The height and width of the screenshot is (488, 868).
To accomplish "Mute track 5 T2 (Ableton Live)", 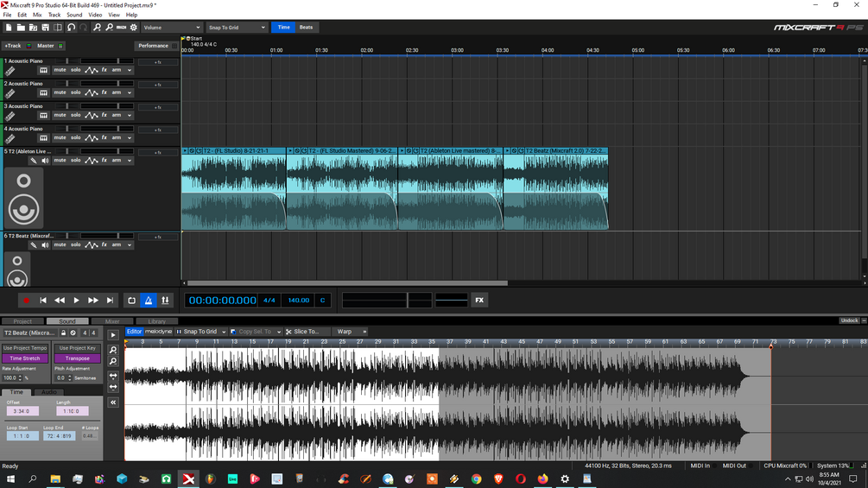I will click(60, 161).
